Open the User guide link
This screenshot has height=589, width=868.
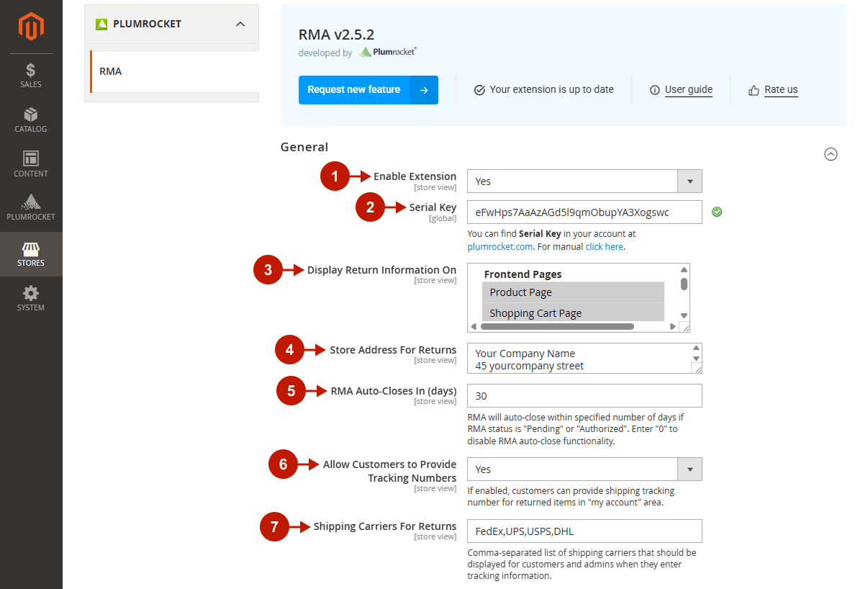[689, 90]
